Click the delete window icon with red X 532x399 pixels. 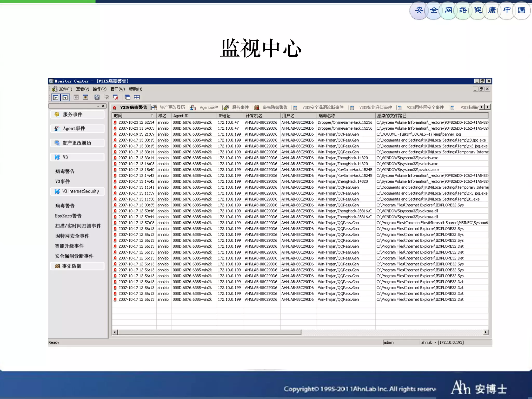(x=116, y=97)
